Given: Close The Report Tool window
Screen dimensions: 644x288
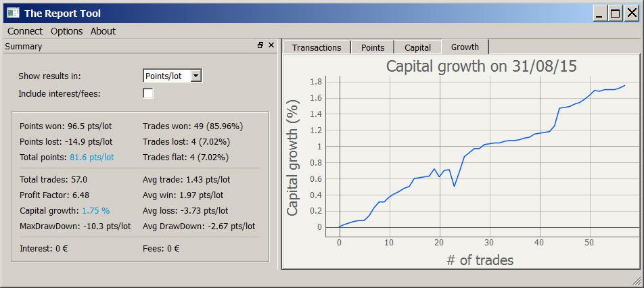Looking at the screenshot, I should coord(631,14).
